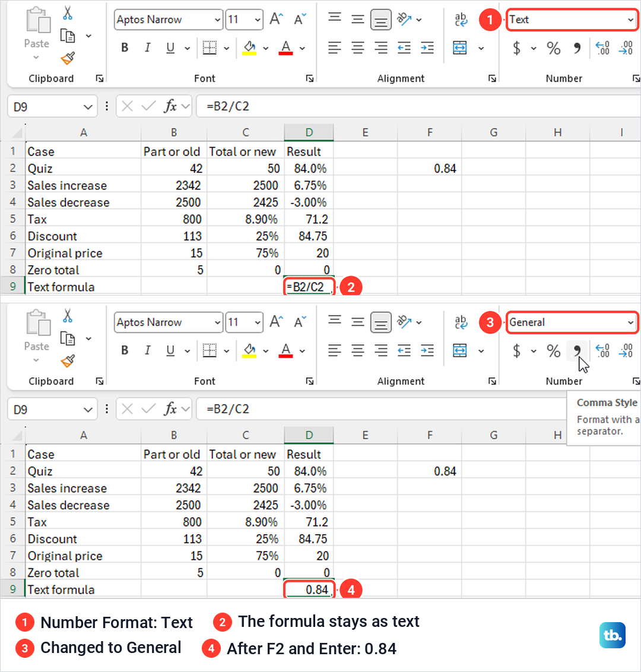
Task: Click Decrease Indent in the Text-format ribbon
Action: pyautogui.click(x=404, y=47)
